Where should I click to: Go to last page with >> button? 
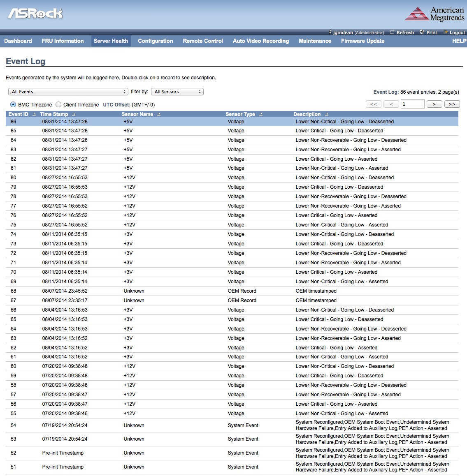[x=452, y=104]
